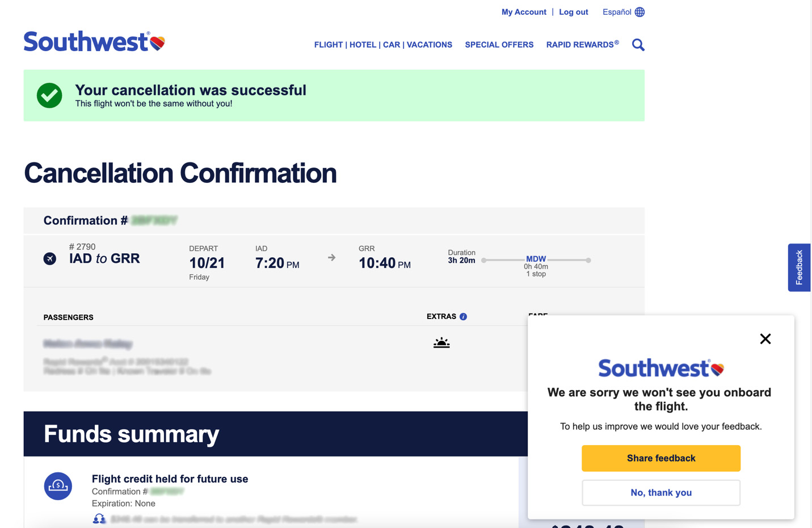Click the MDW stop link
The height and width of the screenshot is (528, 812).
[x=536, y=259]
